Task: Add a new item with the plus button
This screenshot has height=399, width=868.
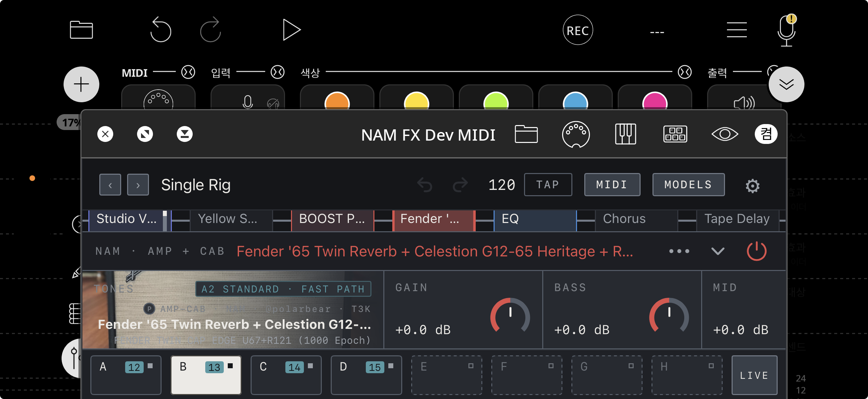Action: [81, 84]
